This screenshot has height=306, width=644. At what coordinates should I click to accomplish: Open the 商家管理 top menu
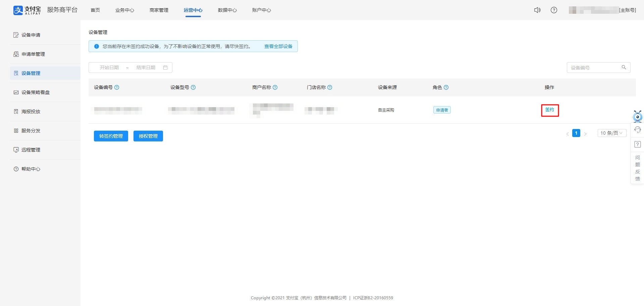coord(159,10)
